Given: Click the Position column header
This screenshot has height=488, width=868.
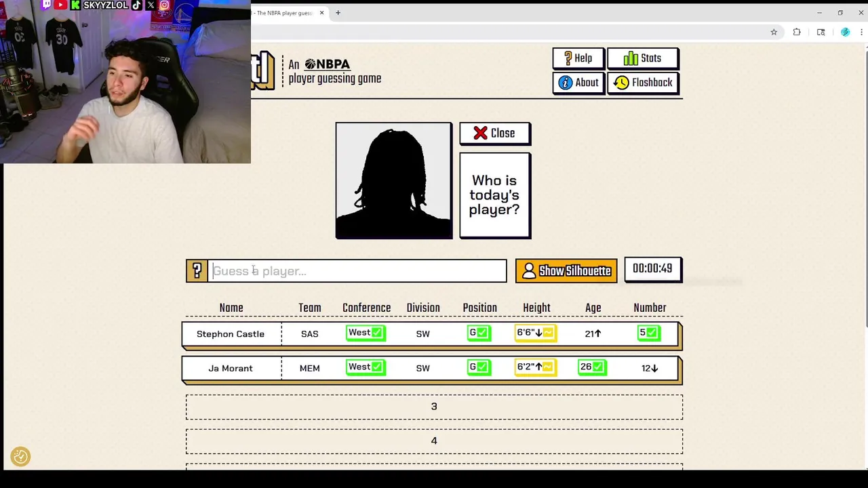Looking at the screenshot, I should click(479, 308).
